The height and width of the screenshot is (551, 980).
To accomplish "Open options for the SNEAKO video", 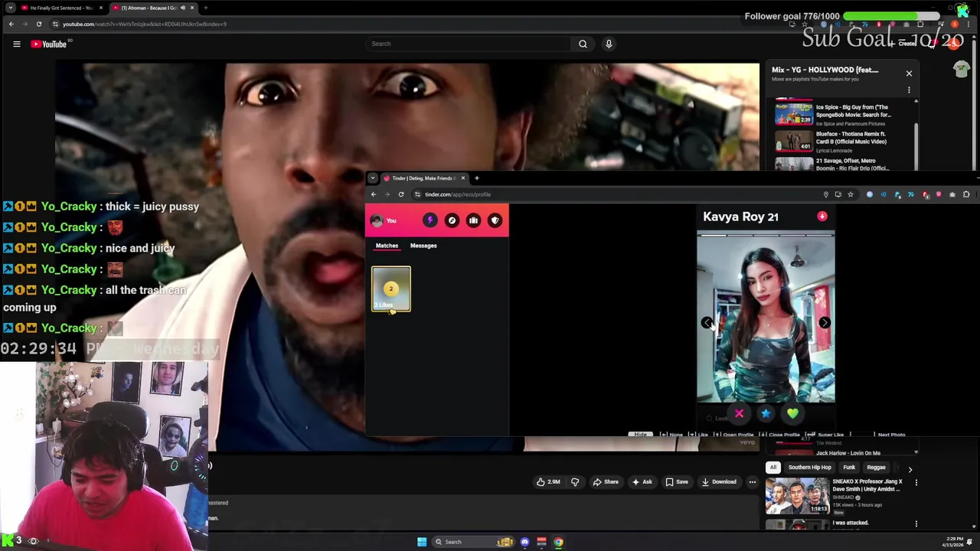I will 916,483.
